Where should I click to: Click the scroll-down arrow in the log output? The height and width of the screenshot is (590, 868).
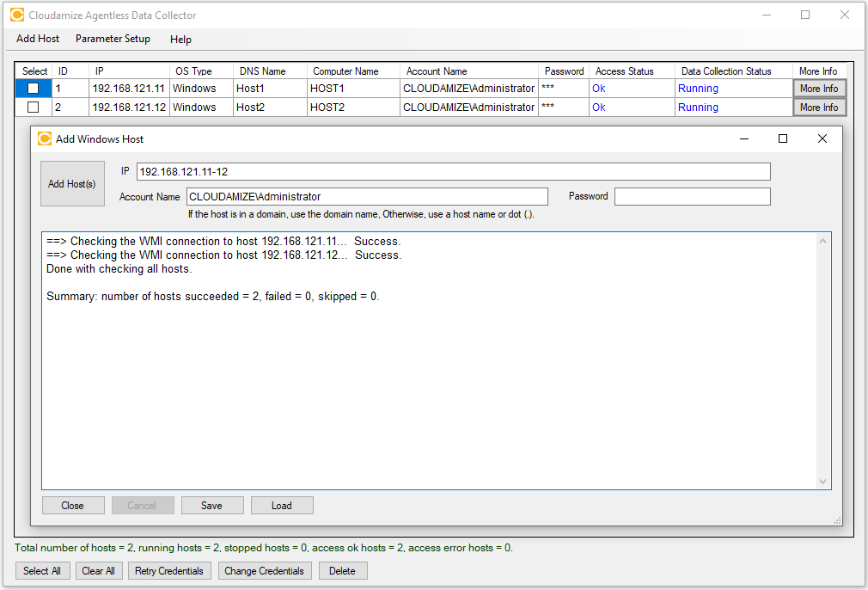(823, 482)
